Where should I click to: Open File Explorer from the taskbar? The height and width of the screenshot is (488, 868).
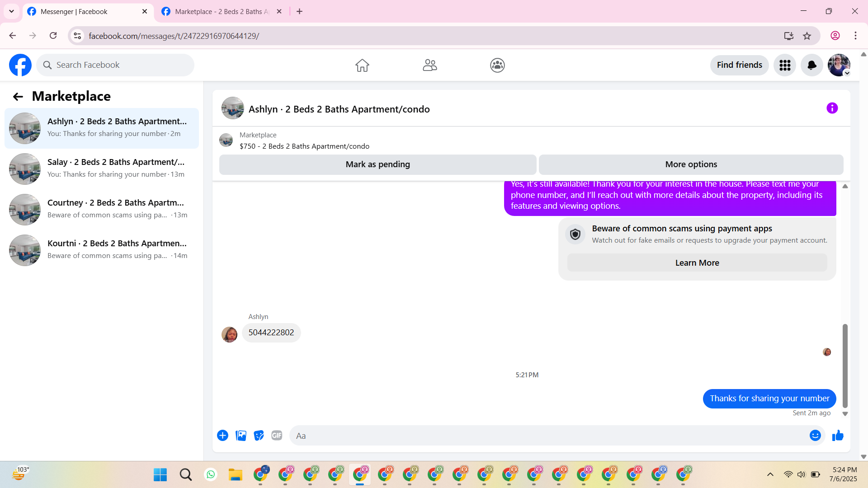pos(235,475)
